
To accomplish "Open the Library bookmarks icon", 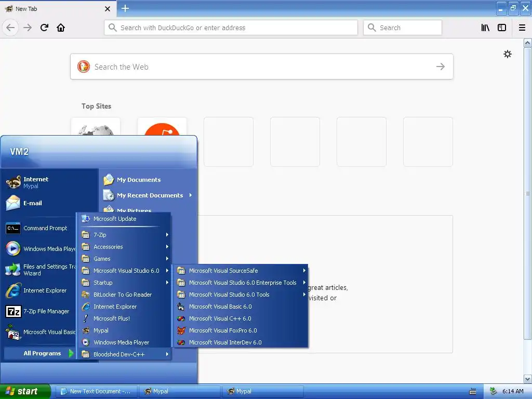I will (486, 28).
